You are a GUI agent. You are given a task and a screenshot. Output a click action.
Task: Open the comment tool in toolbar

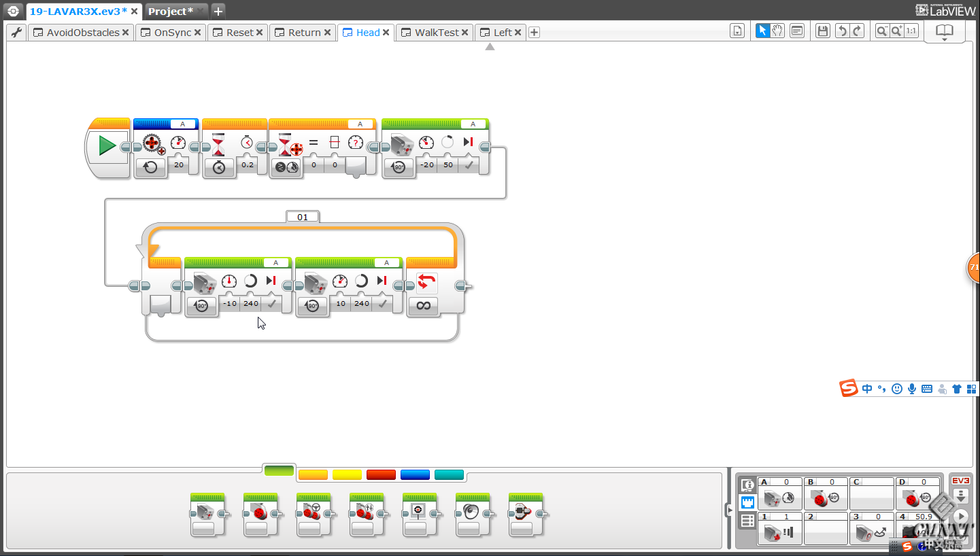click(796, 31)
